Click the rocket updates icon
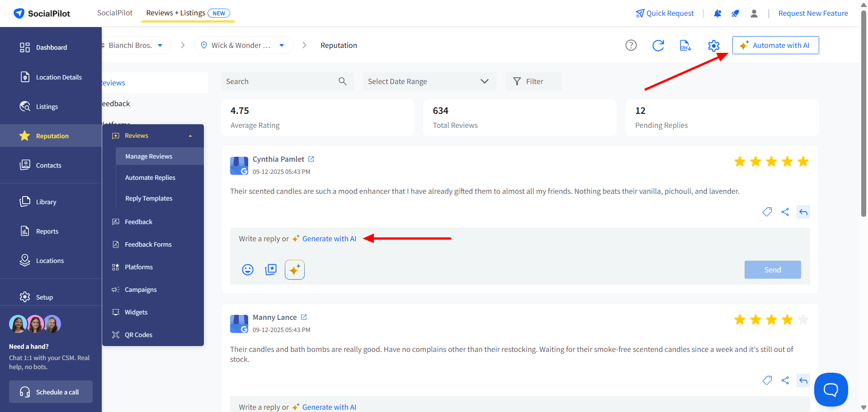 pyautogui.click(x=736, y=14)
